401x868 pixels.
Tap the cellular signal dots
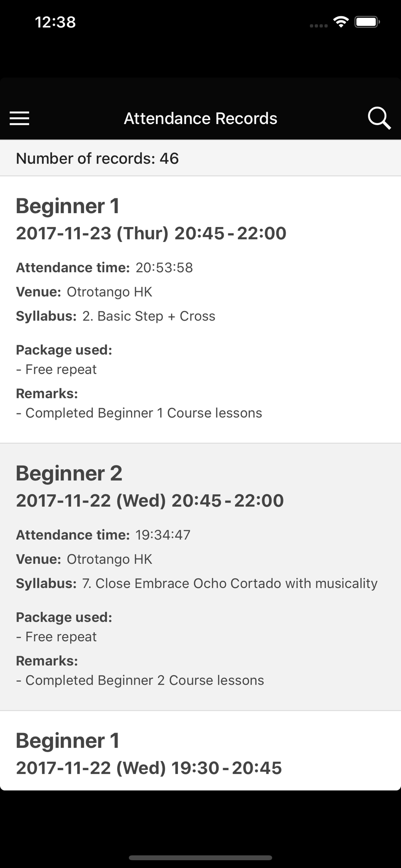319,26
